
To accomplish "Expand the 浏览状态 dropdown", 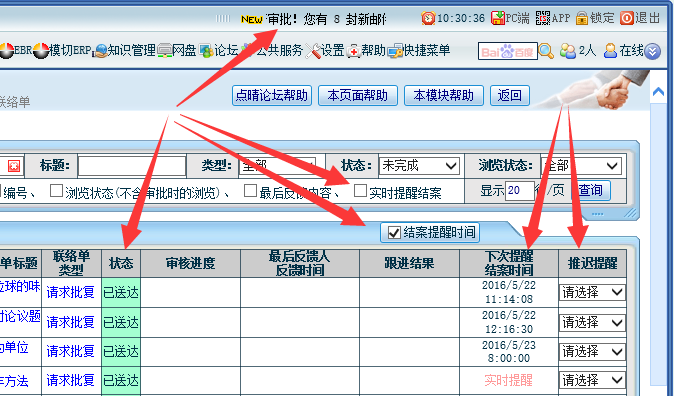I will coord(581,166).
